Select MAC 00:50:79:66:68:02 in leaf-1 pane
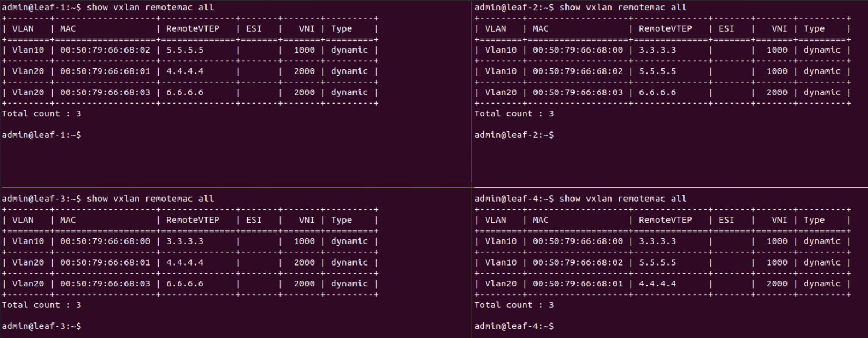The image size is (868, 338). pos(105,50)
